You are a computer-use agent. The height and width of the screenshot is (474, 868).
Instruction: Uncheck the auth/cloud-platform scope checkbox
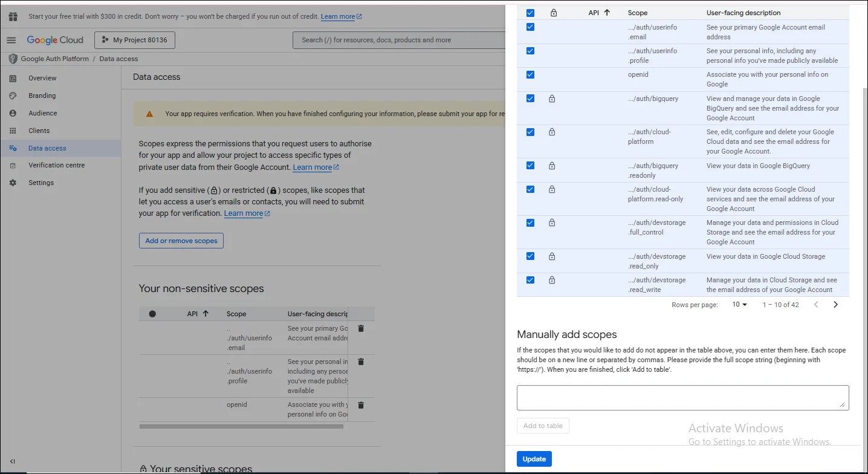tap(530, 132)
